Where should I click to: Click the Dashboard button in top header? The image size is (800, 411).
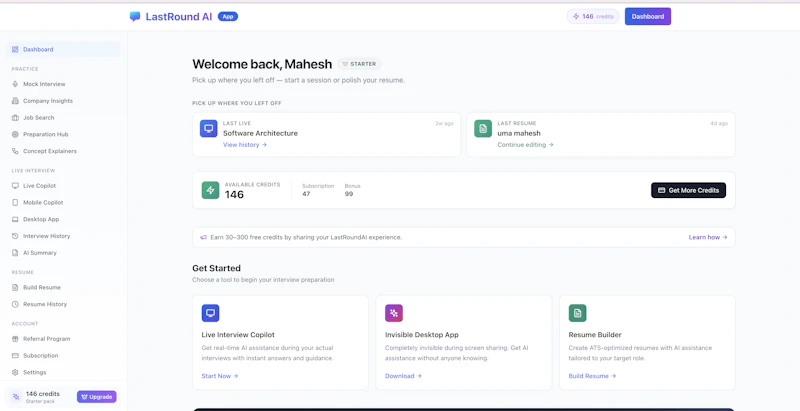pyautogui.click(x=647, y=16)
